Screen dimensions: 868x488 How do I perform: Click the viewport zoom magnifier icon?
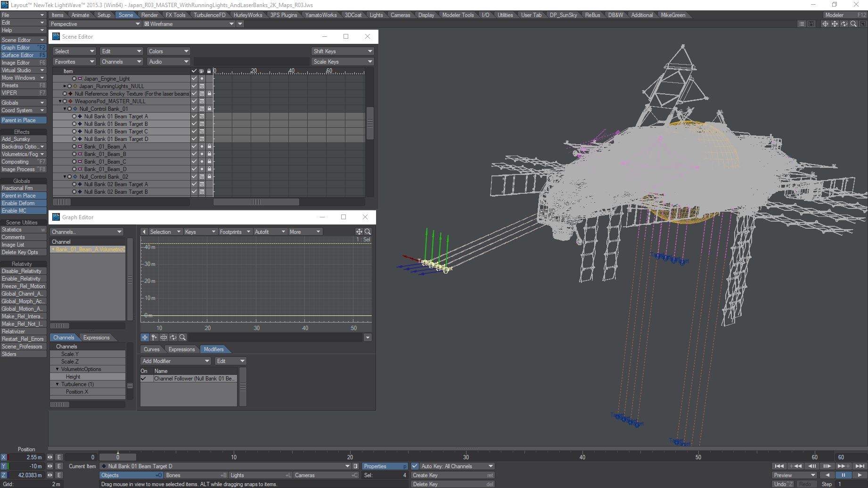(853, 24)
